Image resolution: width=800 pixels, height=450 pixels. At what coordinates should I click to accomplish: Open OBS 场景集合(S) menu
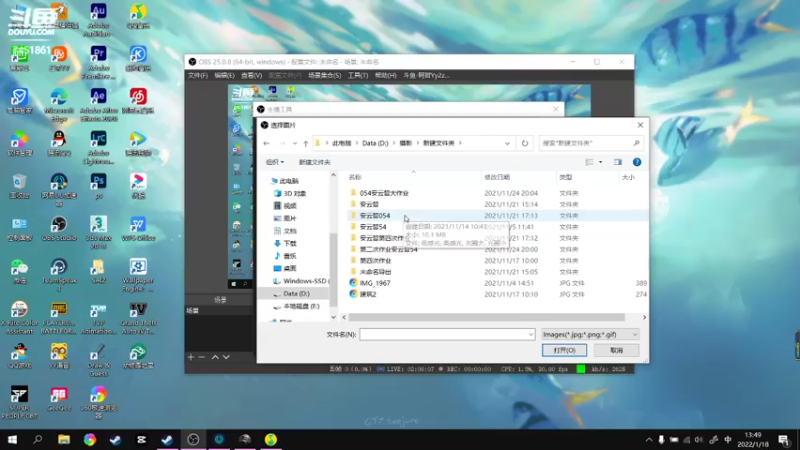(324, 76)
